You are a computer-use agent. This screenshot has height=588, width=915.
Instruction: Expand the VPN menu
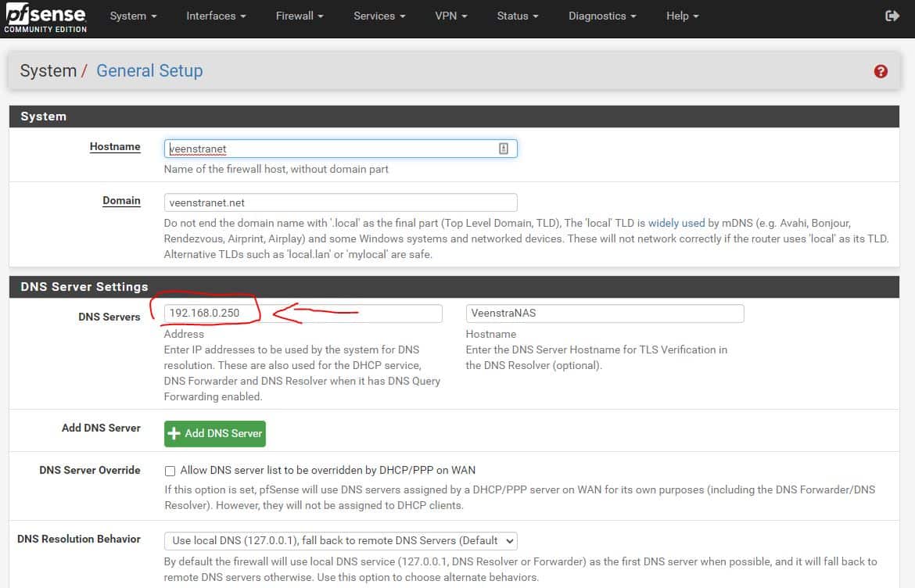pos(451,16)
